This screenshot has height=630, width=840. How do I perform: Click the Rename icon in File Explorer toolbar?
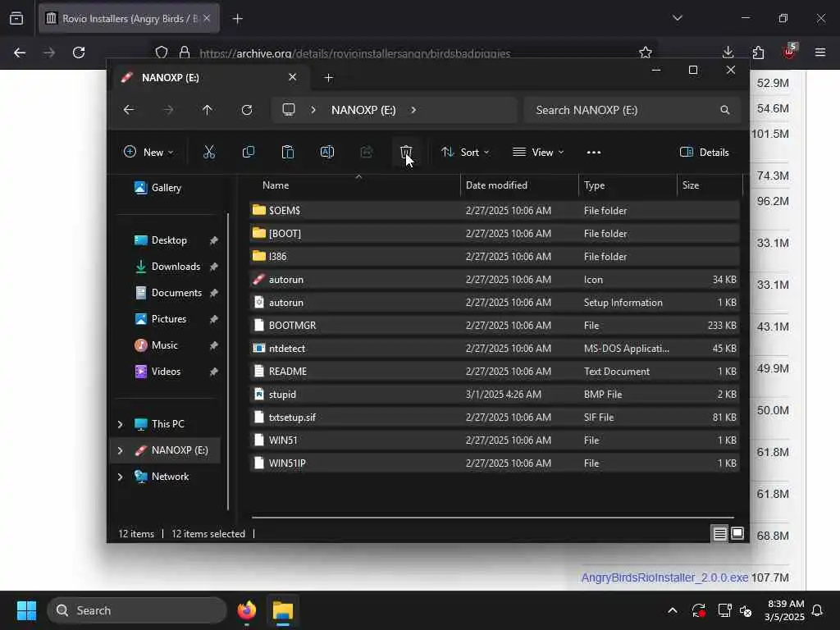tap(327, 152)
